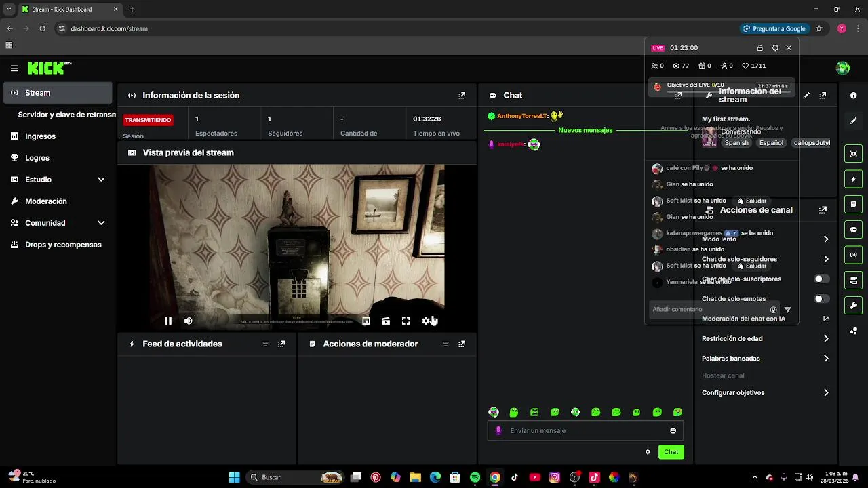Open the Modo lento options chevron
Screen dimensions: 868x488
(826, 239)
